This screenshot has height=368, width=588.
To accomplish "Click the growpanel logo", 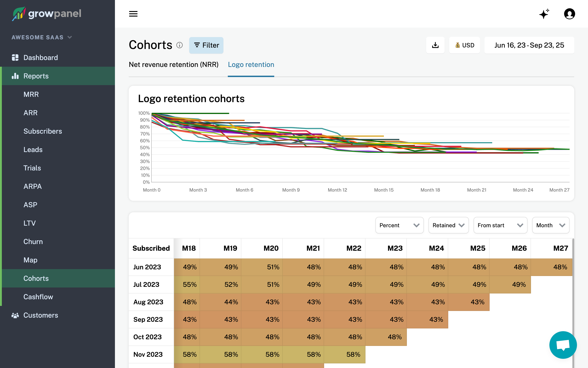I will (46, 14).
